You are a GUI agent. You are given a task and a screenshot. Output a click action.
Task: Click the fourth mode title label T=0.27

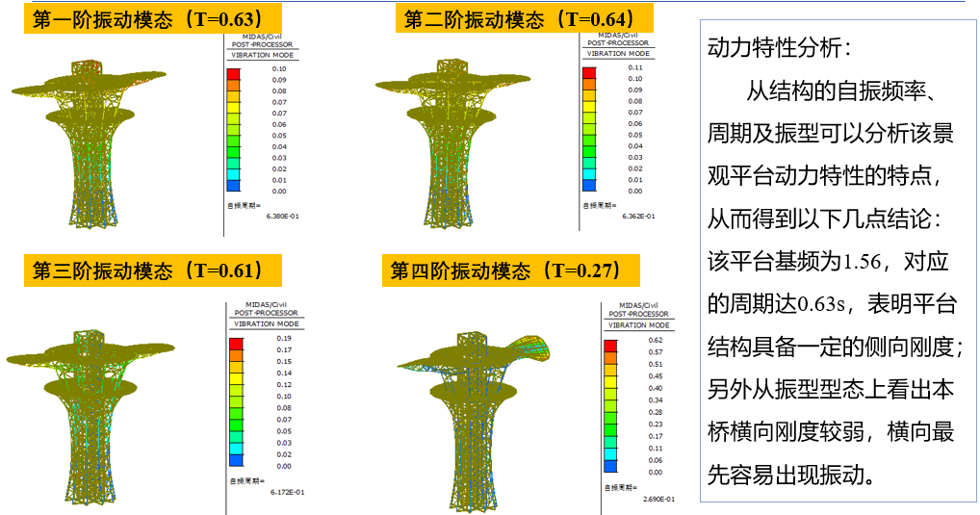510,271
